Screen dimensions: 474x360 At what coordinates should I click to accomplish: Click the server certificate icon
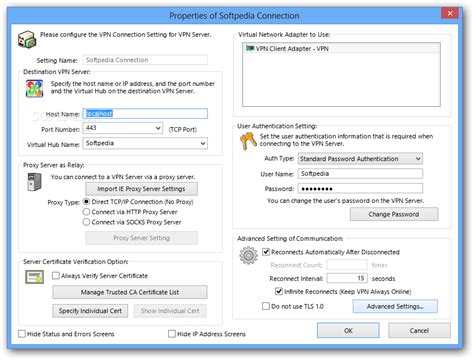[34, 277]
